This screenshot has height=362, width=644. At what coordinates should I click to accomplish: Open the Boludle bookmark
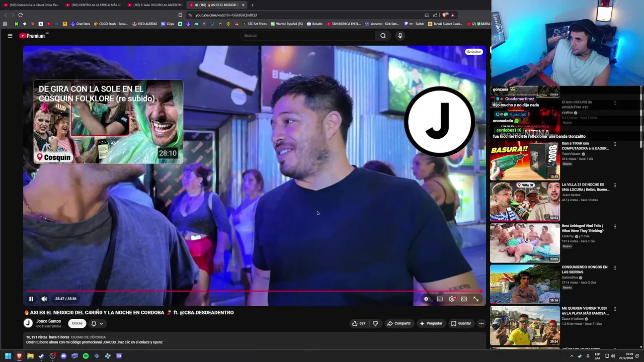click(315, 24)
